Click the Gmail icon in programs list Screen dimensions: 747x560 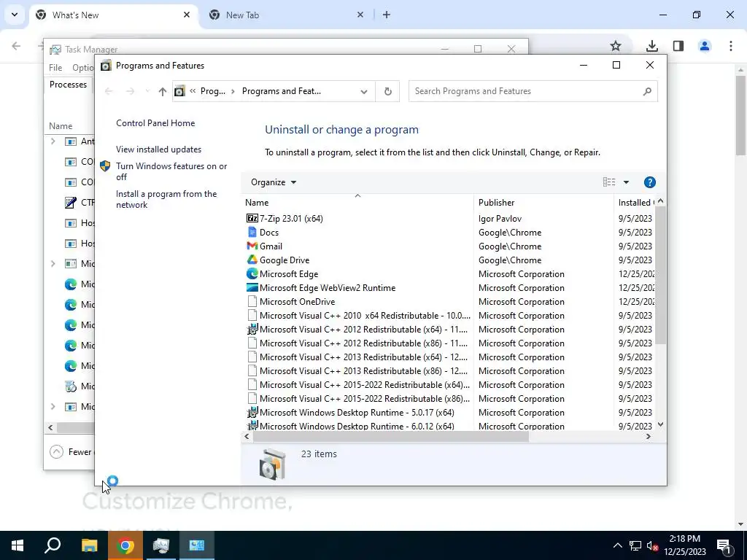tap(252, 246)
